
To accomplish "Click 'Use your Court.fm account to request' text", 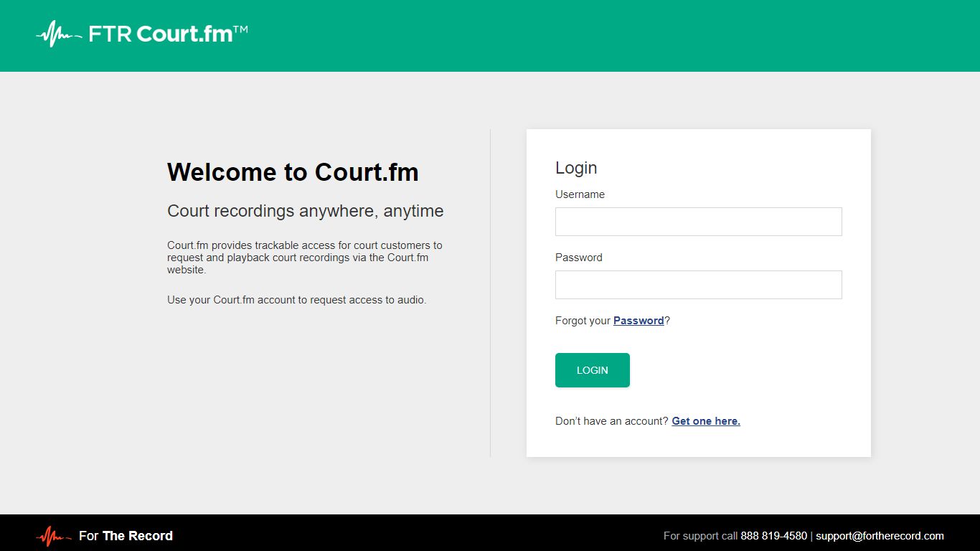I will 297,300.
